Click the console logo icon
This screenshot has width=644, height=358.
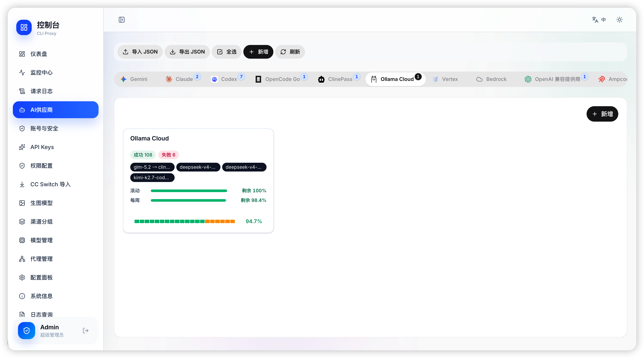click(x=24, y=27)
